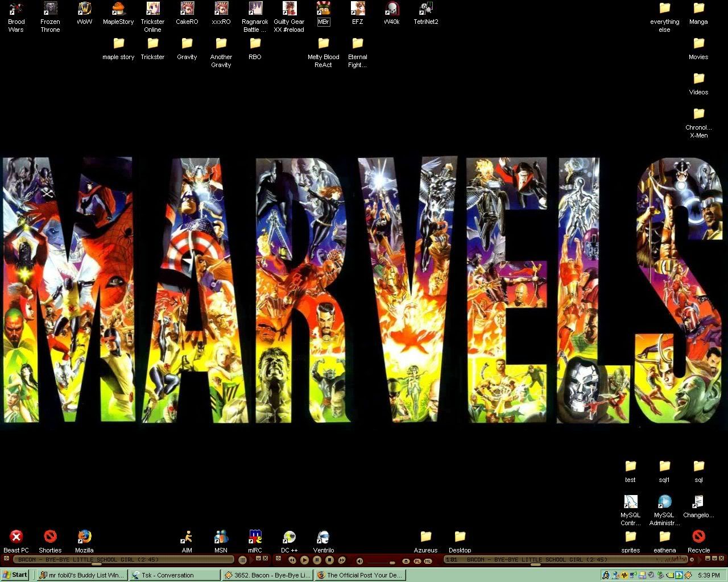Click the Winamp seek bar under song title

click(535, 564)
